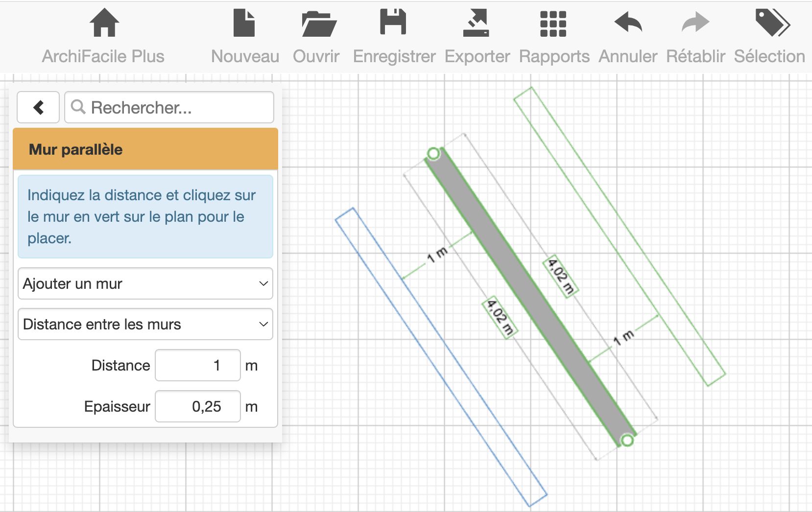Click the Rechercher search field
This screenshot has height=512, width=812.
[169, 107]
